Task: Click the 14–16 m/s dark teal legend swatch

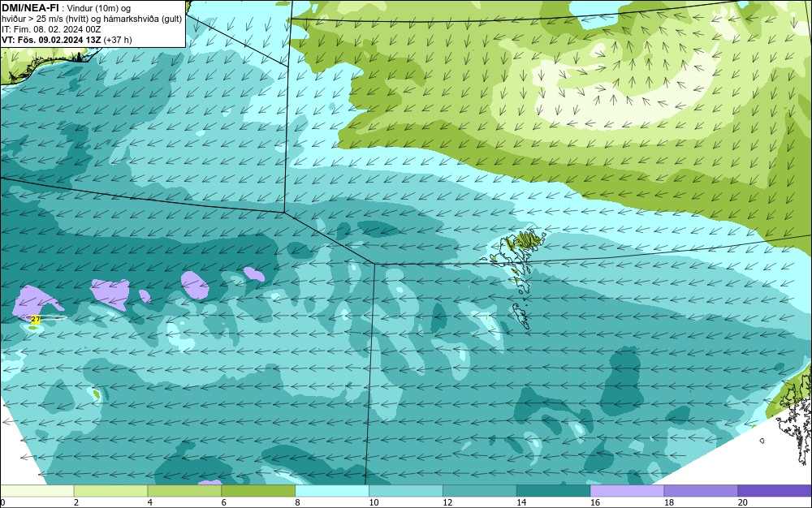Action: (x=554, y=491)
